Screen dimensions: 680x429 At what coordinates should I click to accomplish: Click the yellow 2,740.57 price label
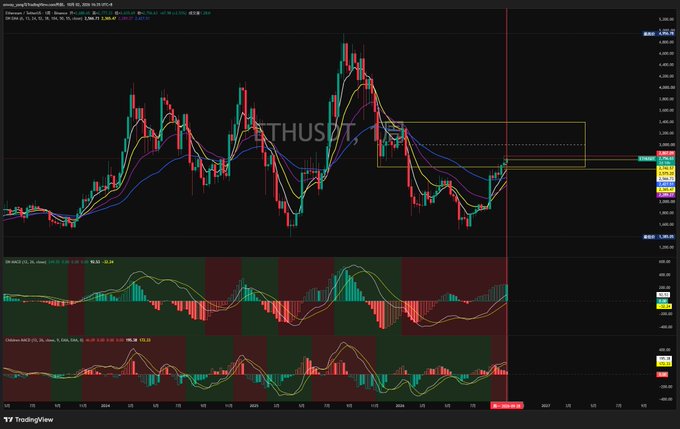point(666,168)
